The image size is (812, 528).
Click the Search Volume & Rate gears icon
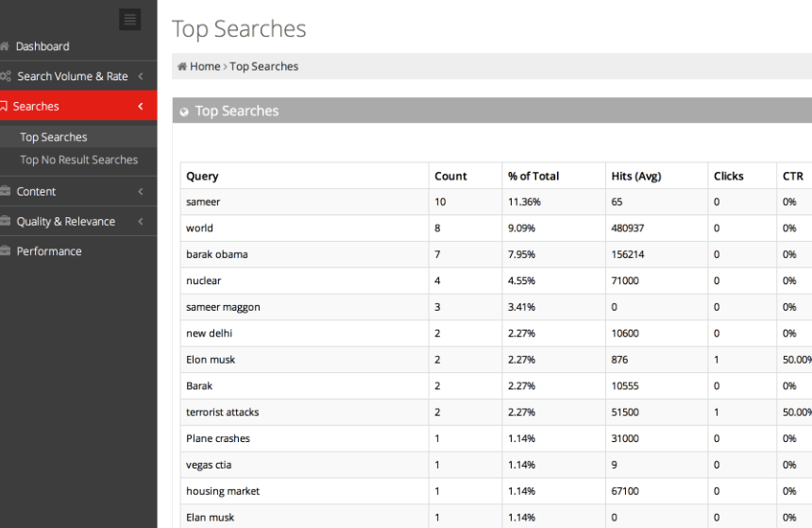tap(5, 77)
